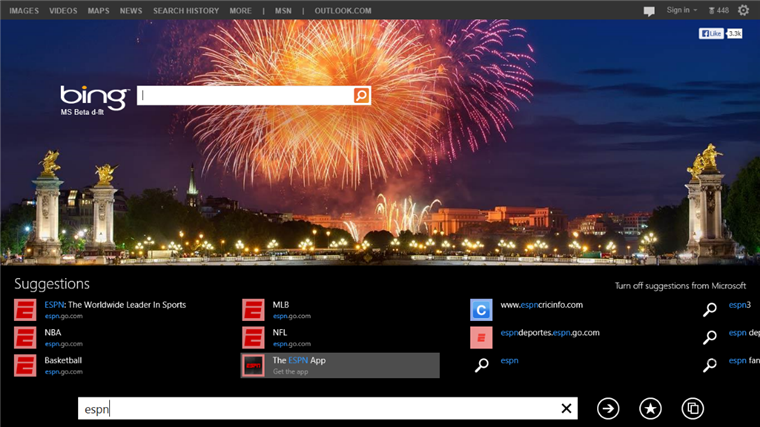
Task: Open the MAPS menu item
Action: pyautogui.click(x=98, y=11)
